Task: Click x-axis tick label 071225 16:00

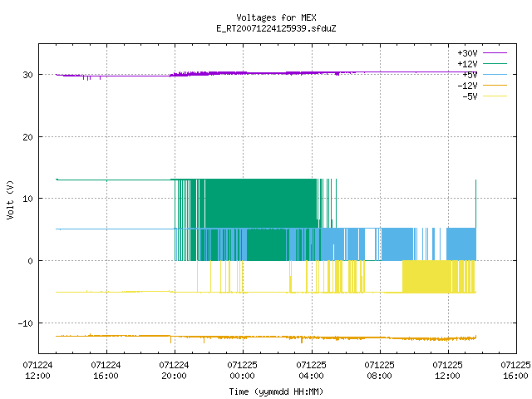Action: [515, 370]
